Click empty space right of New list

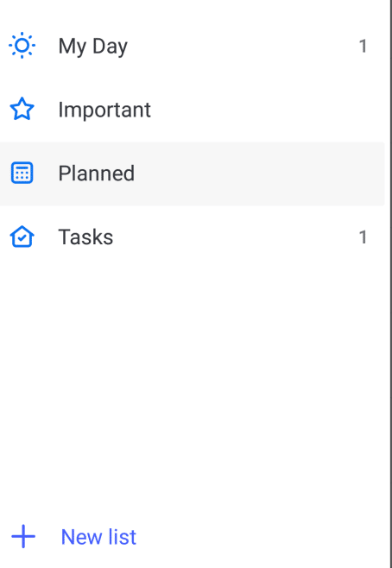[259, 537]
